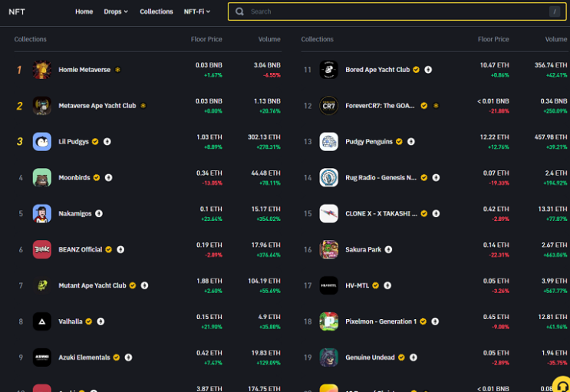Open the NFT logo home link
Screen dimensions: 570x392
[x=17, y=12]
